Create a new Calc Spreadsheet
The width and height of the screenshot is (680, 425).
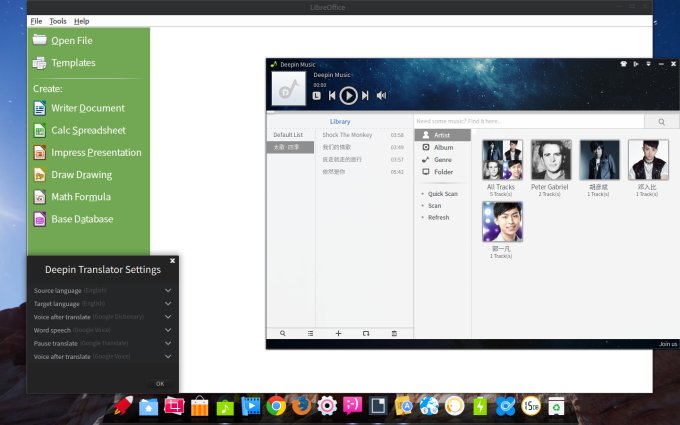pos(79,130)
